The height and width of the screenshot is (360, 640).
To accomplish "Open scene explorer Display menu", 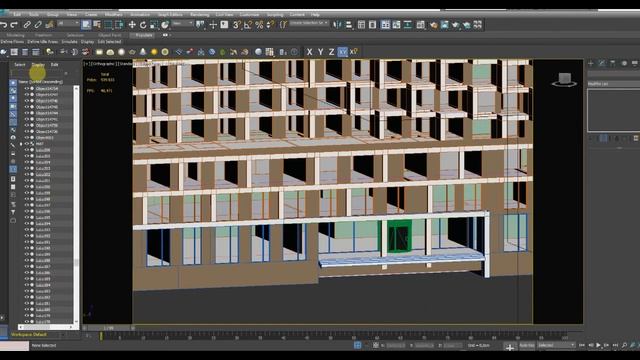I will (x=38, y=65).
